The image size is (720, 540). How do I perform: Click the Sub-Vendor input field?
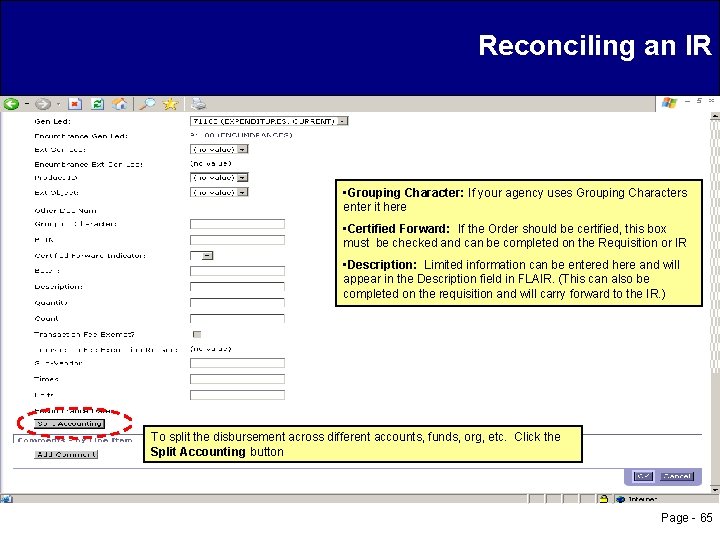click(237, 363)
